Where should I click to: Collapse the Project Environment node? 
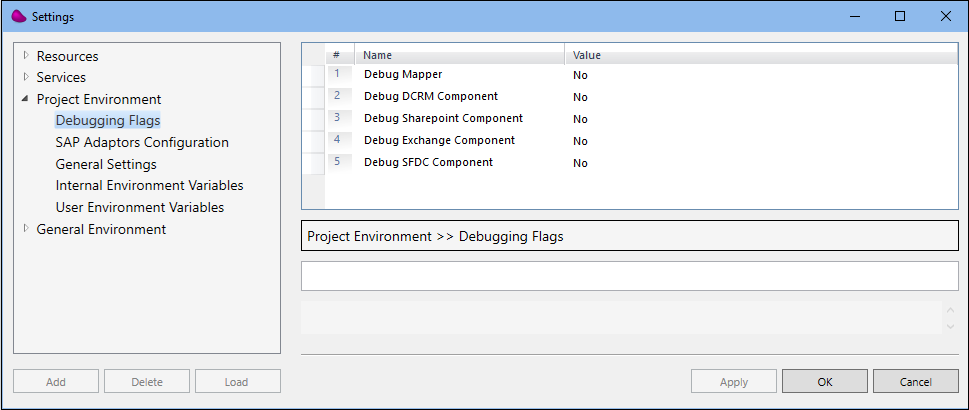25,98
